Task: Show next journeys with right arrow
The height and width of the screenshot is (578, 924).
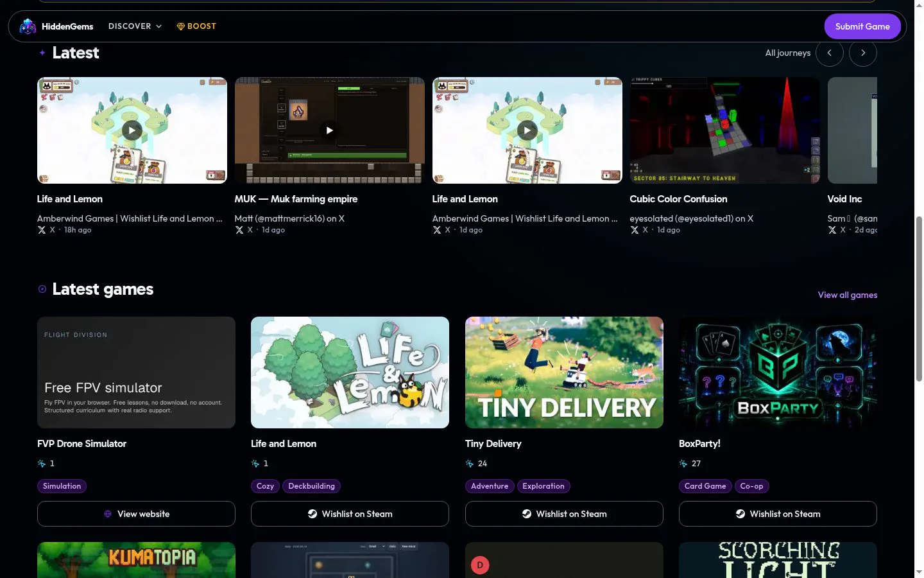Action: pyautogui.click(x=863, y=53)
